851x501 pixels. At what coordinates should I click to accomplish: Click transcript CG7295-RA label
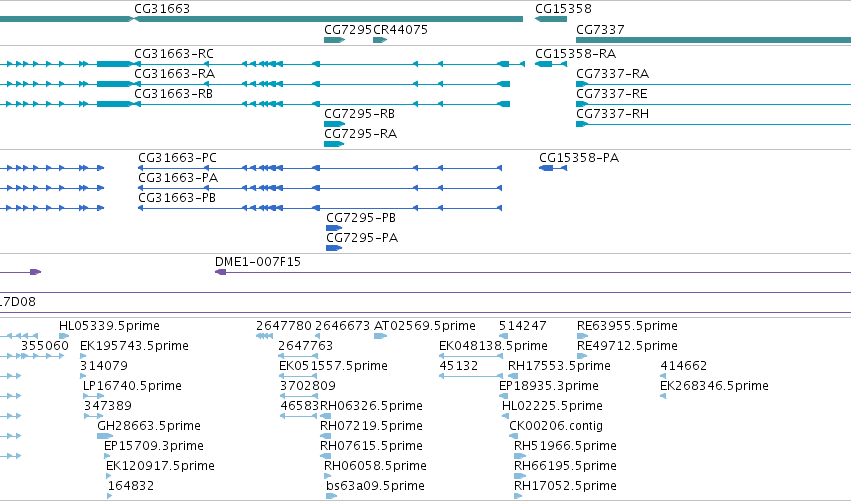coord(360,134)
